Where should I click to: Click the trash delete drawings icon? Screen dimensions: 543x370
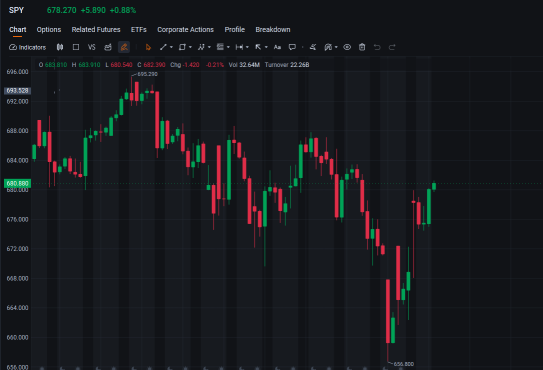click(362, 47)
